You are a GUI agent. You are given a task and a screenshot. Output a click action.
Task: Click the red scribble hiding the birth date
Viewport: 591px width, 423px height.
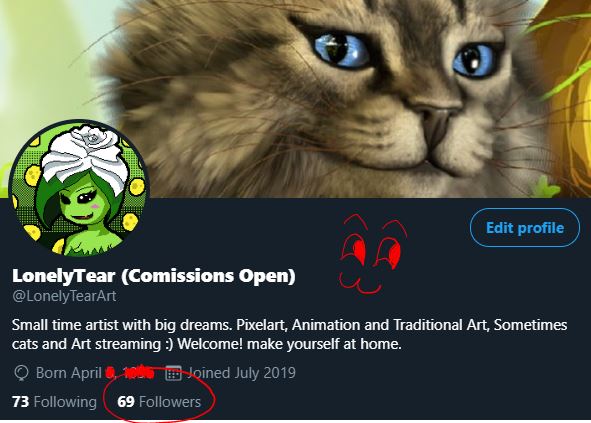tap(130, 372)
